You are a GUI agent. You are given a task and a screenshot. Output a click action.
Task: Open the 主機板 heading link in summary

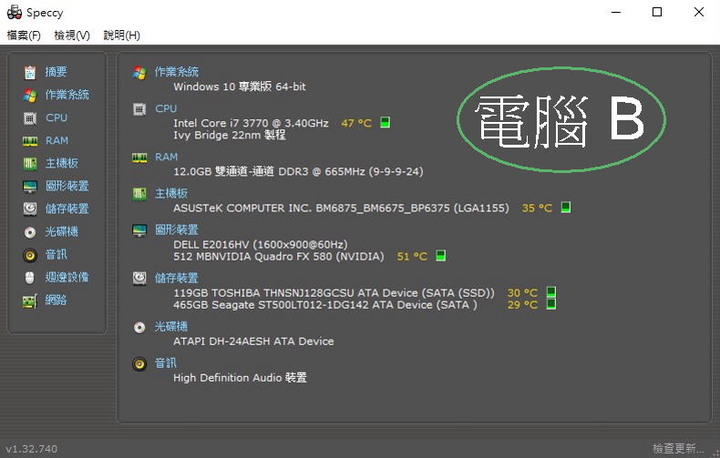(x=171, y=193)
